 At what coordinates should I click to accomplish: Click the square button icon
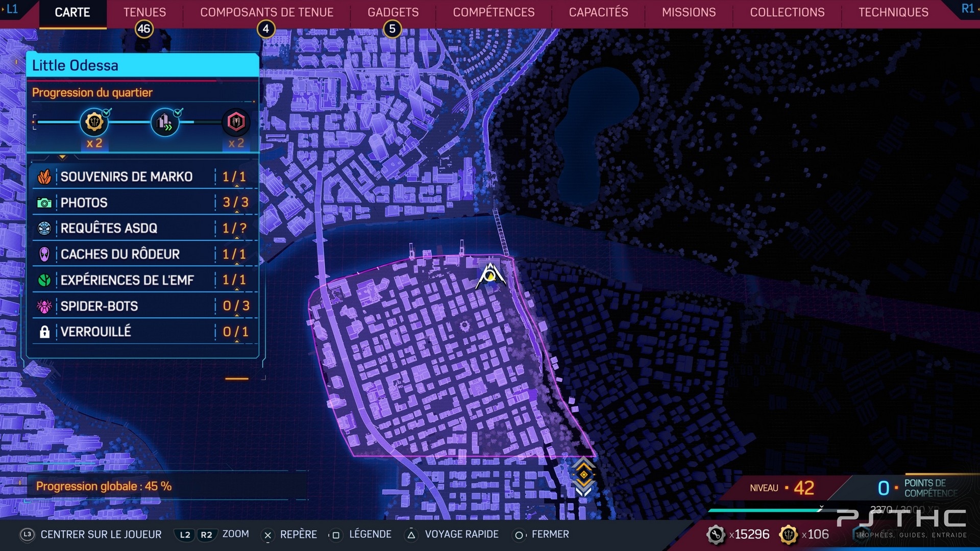coord(335,535)
